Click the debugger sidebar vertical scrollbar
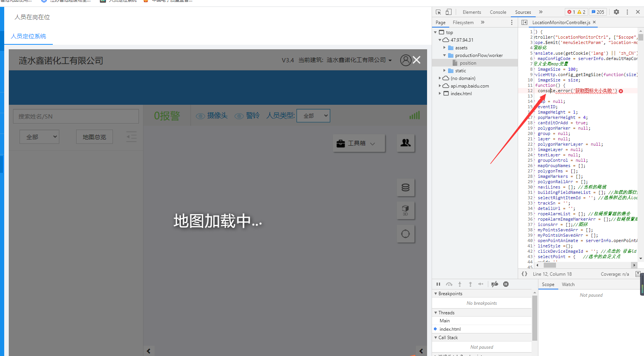This screenshot has height=356, width=644. [535, 318]
